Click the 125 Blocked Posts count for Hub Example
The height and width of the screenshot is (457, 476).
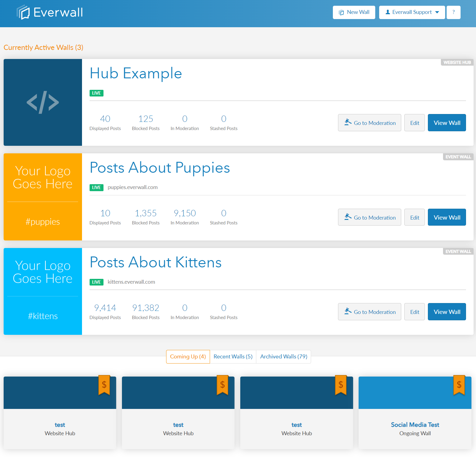coord(146,119)
